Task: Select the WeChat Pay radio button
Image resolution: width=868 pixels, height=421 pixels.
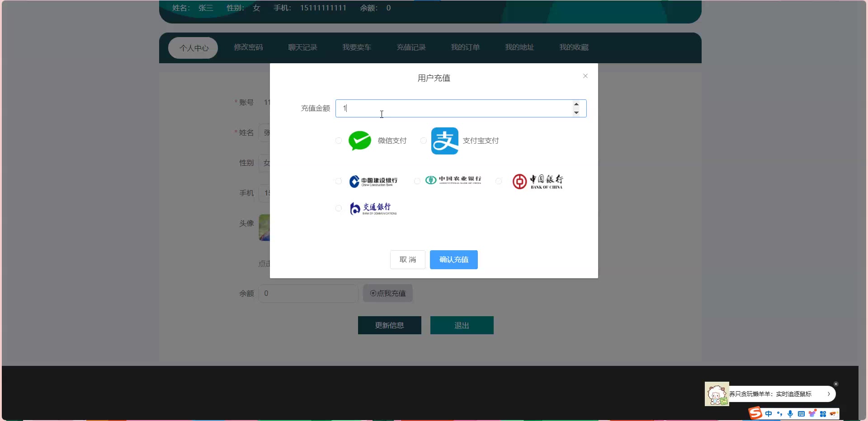Action: 338,140
